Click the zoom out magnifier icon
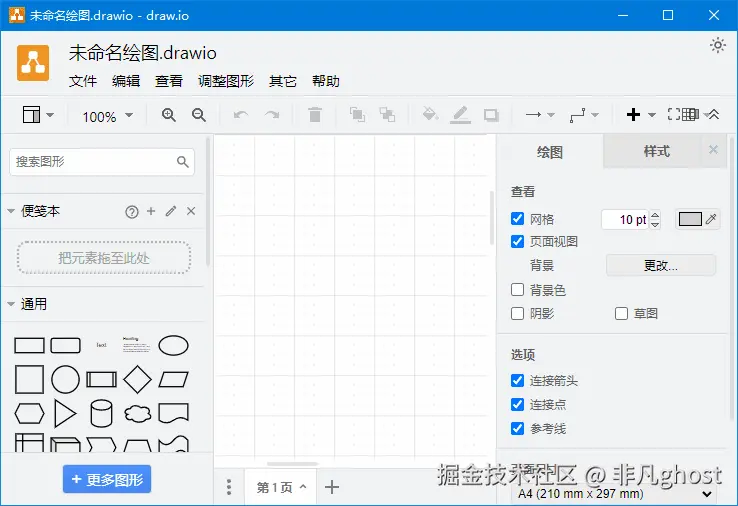738x506 pixels. pyautogui.click(x=199, y=115)
